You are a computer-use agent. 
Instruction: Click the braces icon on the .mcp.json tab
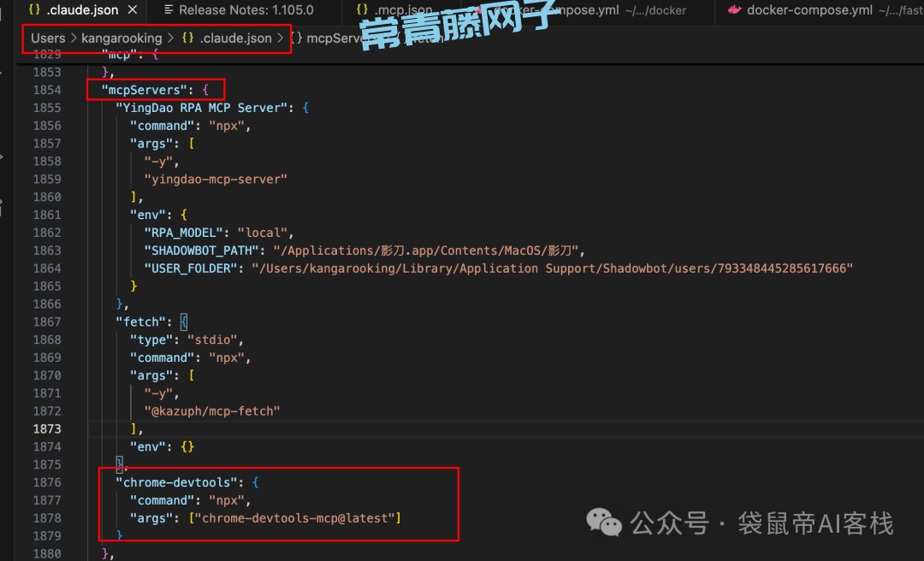[x=362, y=10]
